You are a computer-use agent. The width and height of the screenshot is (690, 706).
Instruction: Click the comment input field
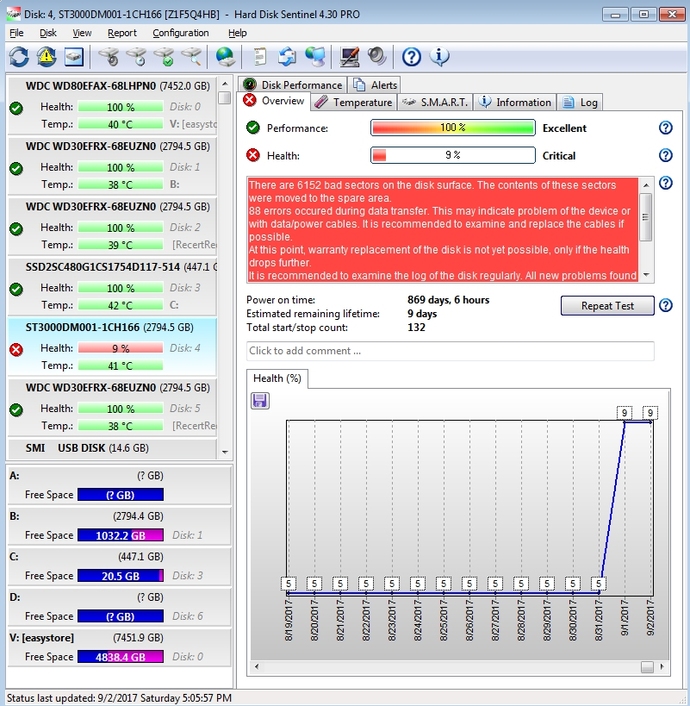450,351
